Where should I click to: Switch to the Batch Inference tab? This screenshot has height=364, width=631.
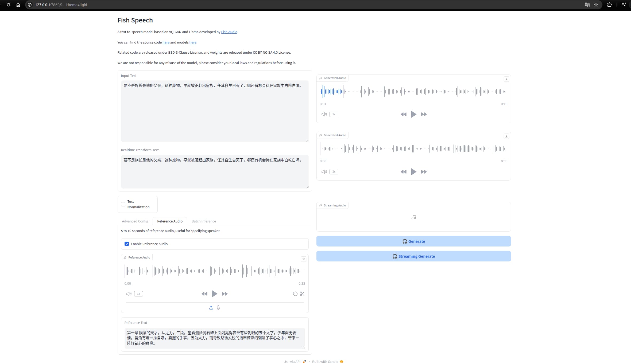203,221
